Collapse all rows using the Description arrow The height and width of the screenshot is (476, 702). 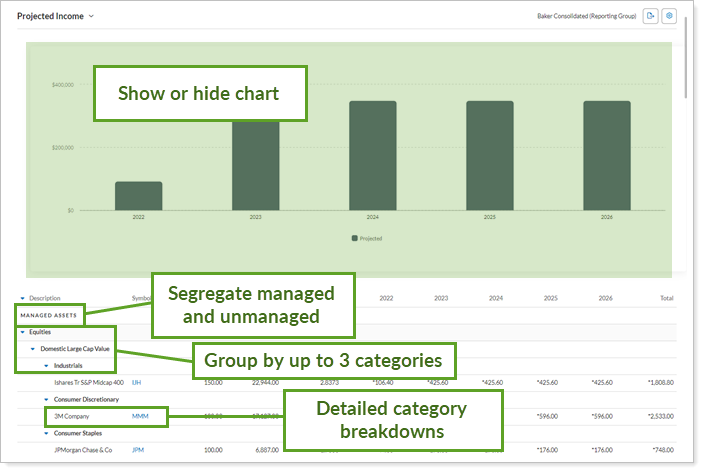click(22, 298)
